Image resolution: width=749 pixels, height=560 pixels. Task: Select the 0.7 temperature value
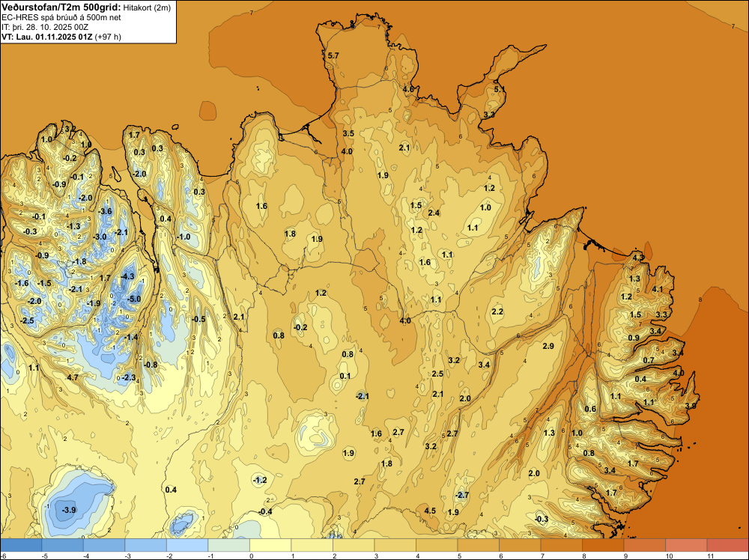(648, 360)
